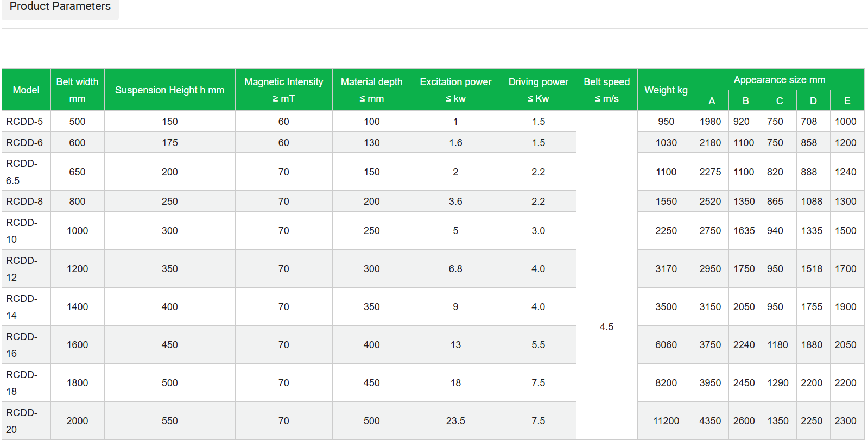The width and height of the screenshot is (868, 440).
Task: Select the RCDD-20 model cell
Action: point(22,421)
